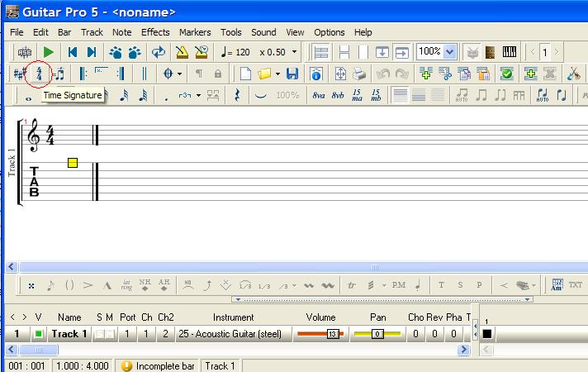Click the 25 - Acoustic Guitar (steel) instrument

tap(230, 334)
